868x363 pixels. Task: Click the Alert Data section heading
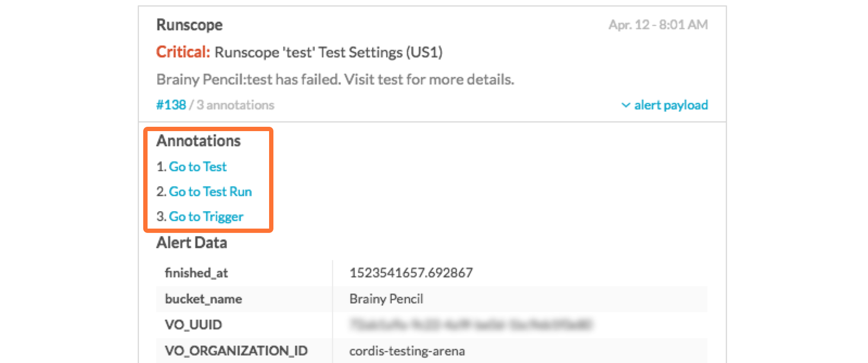click(191, 243)
